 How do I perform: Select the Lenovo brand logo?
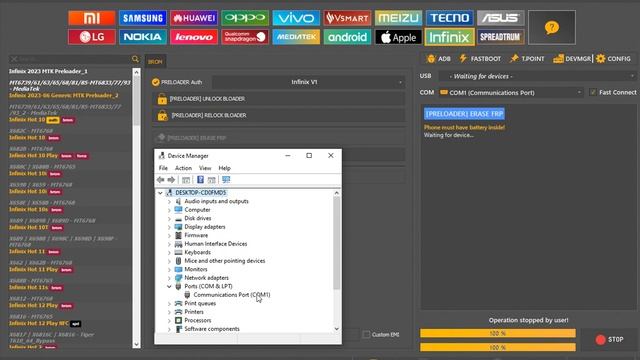click(194, 37)
